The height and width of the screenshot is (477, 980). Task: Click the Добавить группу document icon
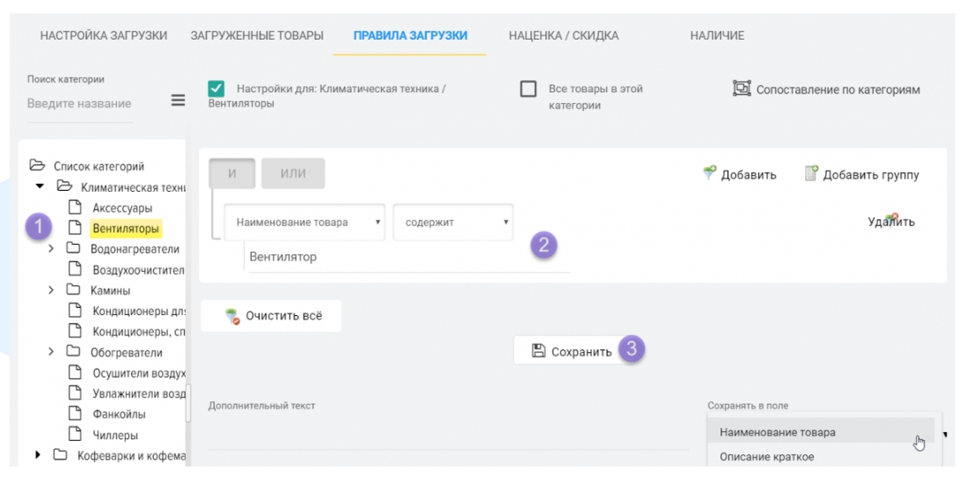(x=811, y=173)
